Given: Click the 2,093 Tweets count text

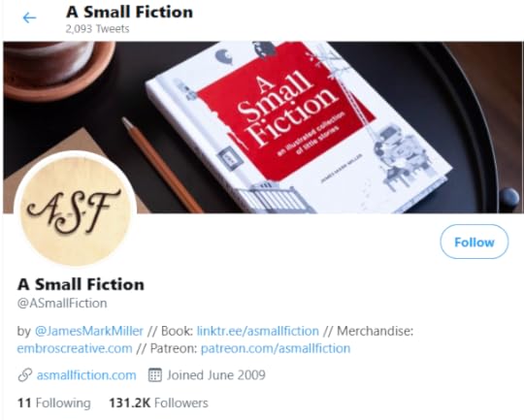Looking at the screenshot, I should point(97,29).
